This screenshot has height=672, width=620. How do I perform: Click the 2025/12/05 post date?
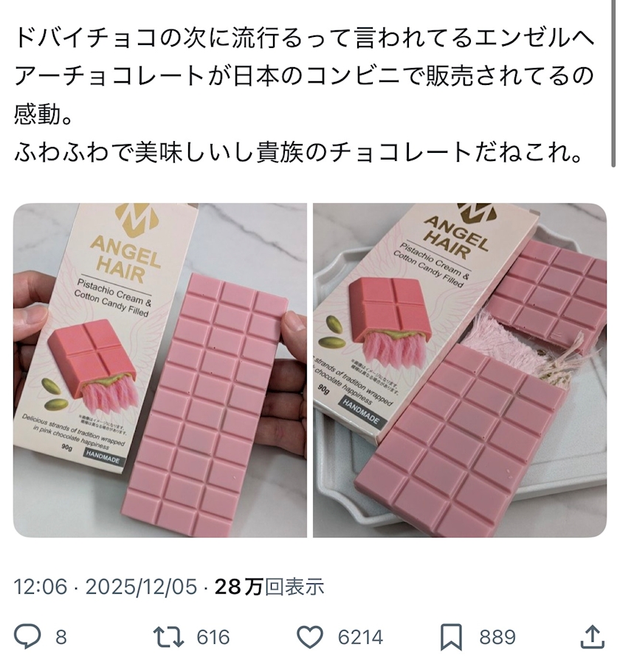(x=141, y=587)
